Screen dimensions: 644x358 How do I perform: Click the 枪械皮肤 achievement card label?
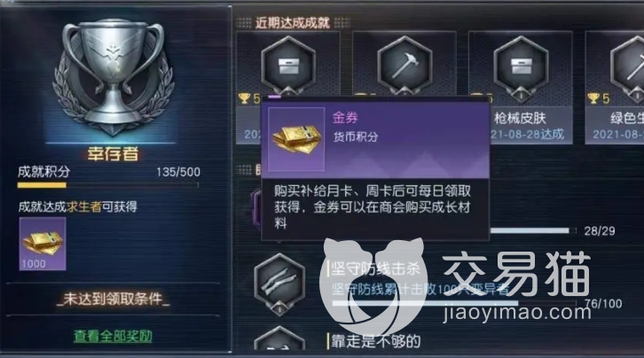click(520, 119)
